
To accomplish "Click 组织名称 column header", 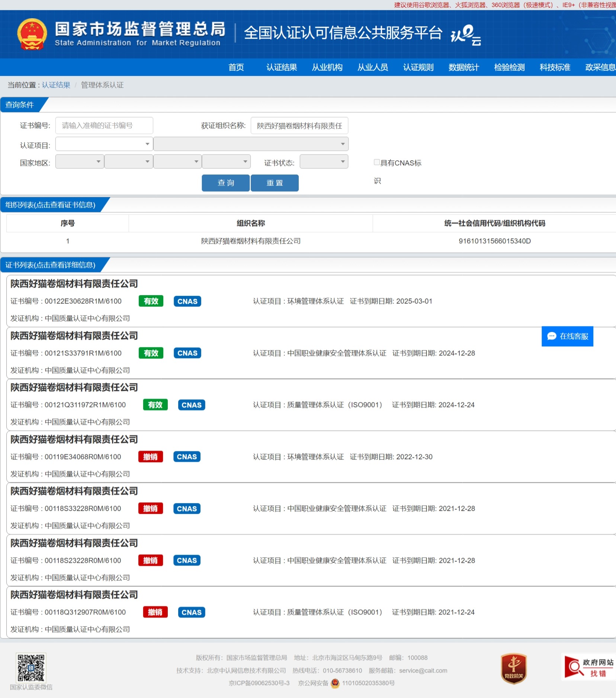I will coord(251,223).
